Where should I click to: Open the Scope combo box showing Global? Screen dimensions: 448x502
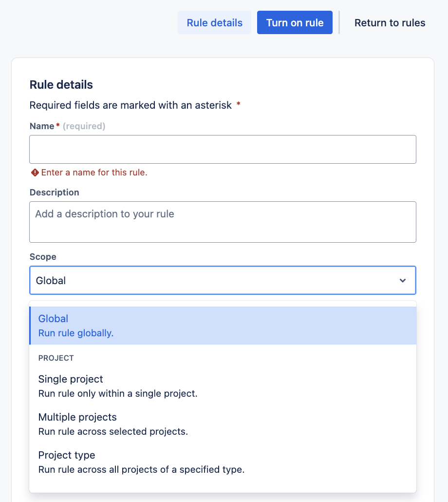pos(214,280)
